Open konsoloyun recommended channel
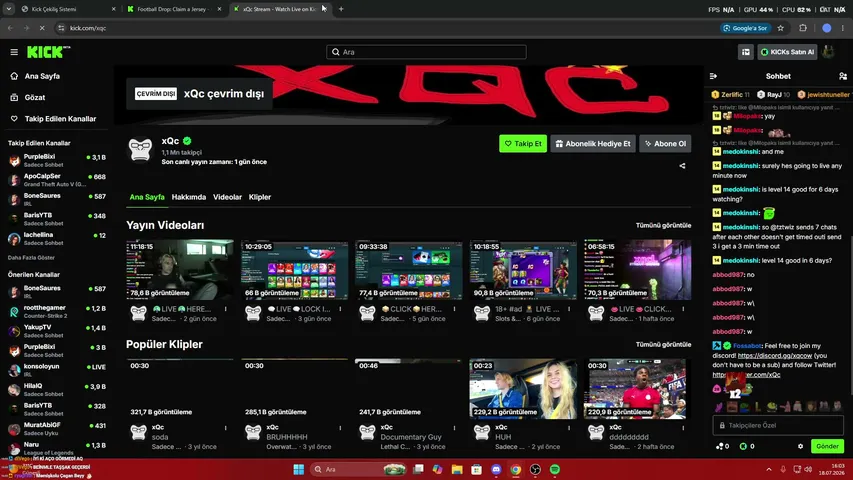The width and height of the screenshot is (853, 480). click(57, 370)
